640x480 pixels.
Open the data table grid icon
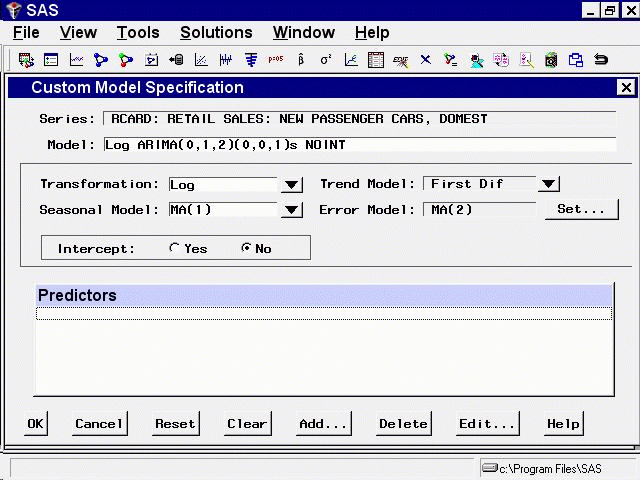(376, 60)
